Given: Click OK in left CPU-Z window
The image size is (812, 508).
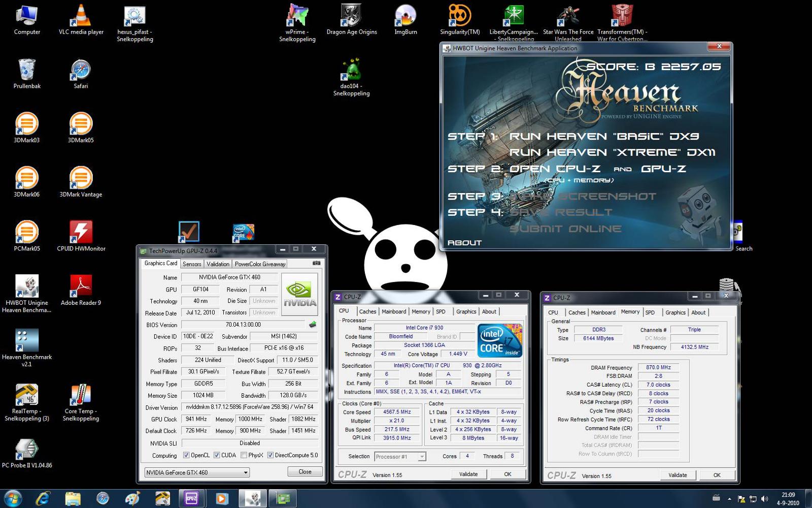Looking at the screenshot, I should click(507, 474).
